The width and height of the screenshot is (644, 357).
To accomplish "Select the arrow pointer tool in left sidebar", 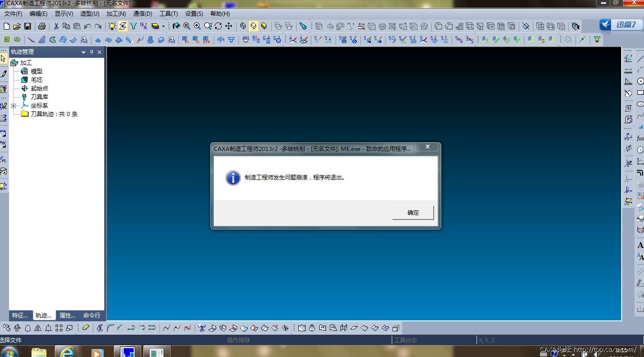I will coord(3,59).
